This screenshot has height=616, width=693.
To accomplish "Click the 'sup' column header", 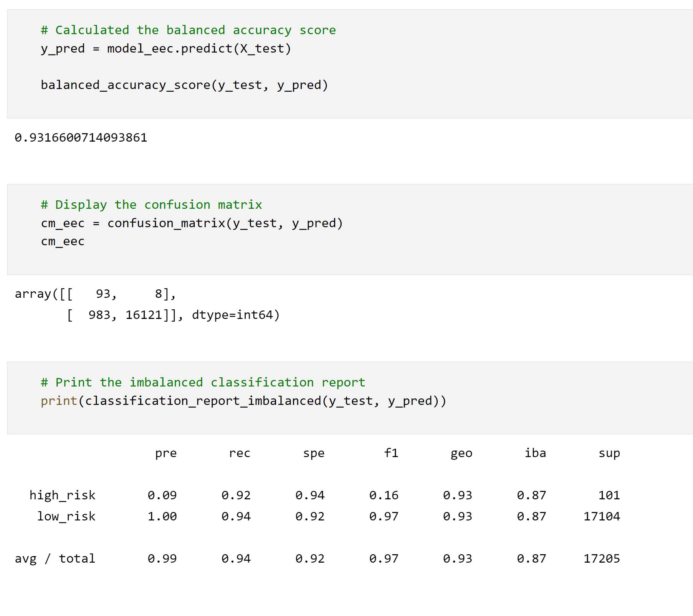I will click(x=609, y=453).
